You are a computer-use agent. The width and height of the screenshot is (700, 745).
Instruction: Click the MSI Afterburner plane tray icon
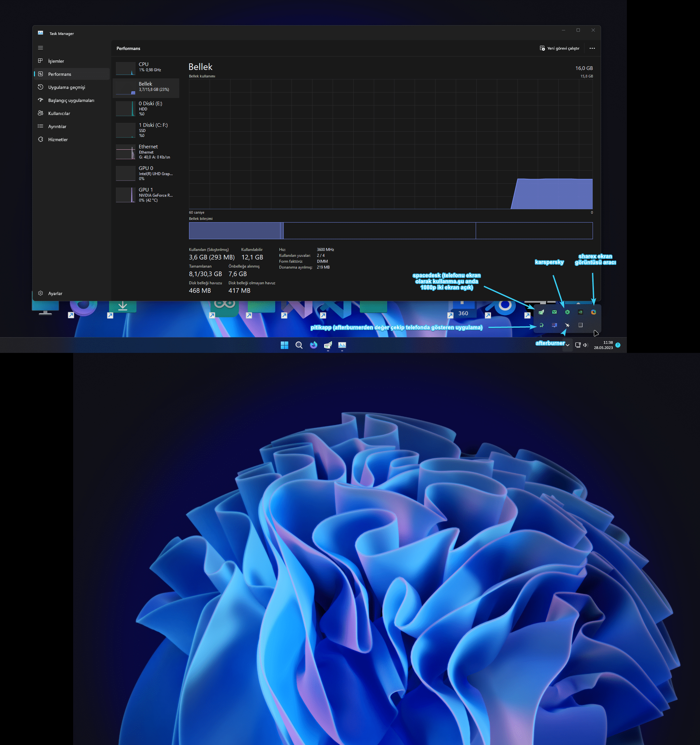[x=567, y=325]
